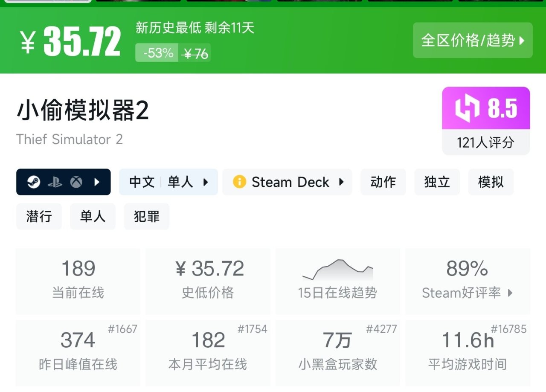The width and height of the screenshot is (546, 392).
Task: Click the Steam platform icon
Action: click(x=34, y=182)
